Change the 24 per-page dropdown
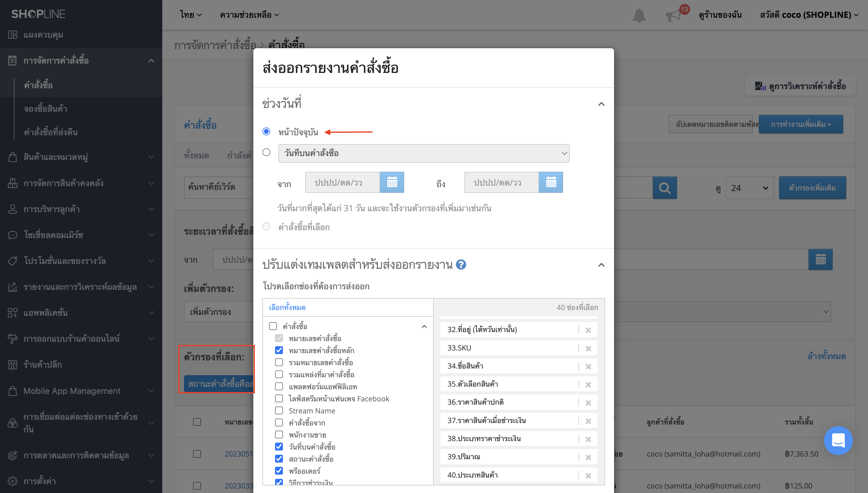The height and width of the screenshot is (493, 868). (749, 188)
